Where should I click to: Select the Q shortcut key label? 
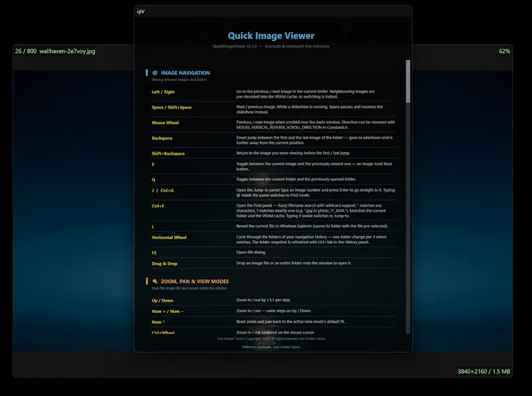coord(154,179)
